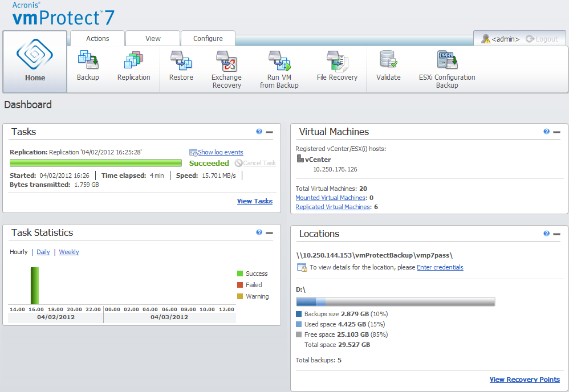Viewport: 569px width, 392px height.
Task: Collapse the Tasks panel
Action: [269, 131]
